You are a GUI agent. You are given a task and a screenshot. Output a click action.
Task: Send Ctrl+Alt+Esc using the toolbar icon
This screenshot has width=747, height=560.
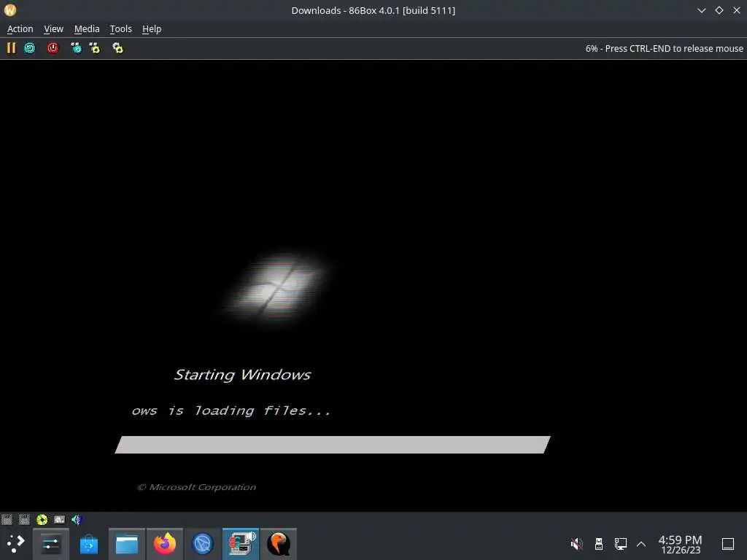click(x=95, y=48)
